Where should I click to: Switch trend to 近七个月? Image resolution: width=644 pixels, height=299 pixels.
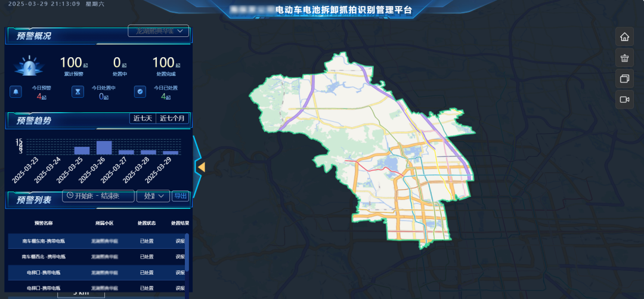point(172,118)
